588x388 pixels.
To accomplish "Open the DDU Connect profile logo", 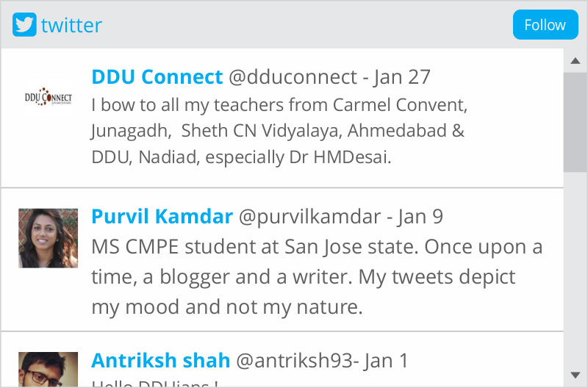I will pyautogui.click(x=48, y=97).
